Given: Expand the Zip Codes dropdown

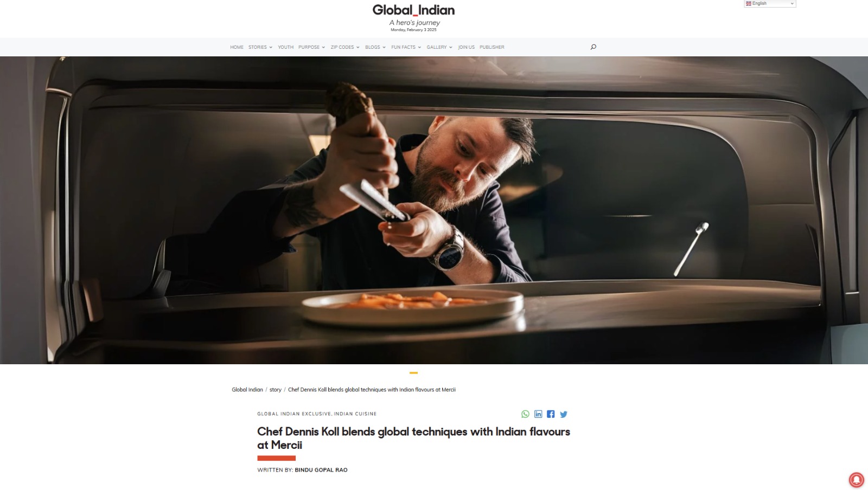Looking at the screenshot, I should pos(344,47).
